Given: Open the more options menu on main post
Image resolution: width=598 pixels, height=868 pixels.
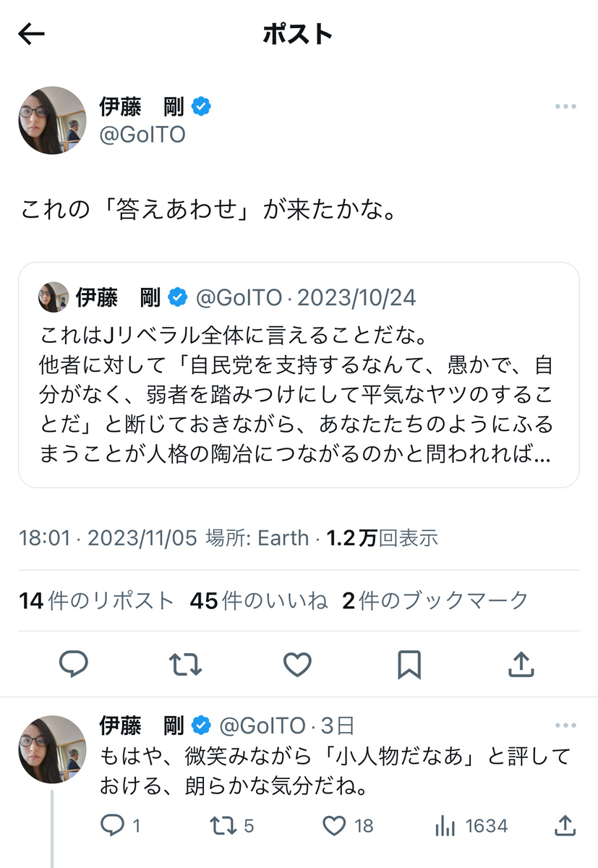Looking at the screenshot, I should pos(565,107).
